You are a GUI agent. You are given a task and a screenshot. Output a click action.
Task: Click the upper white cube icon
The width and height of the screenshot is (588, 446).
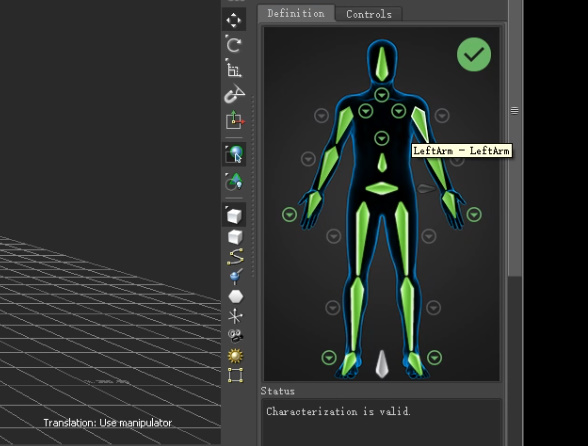click(x=234, y=215)
